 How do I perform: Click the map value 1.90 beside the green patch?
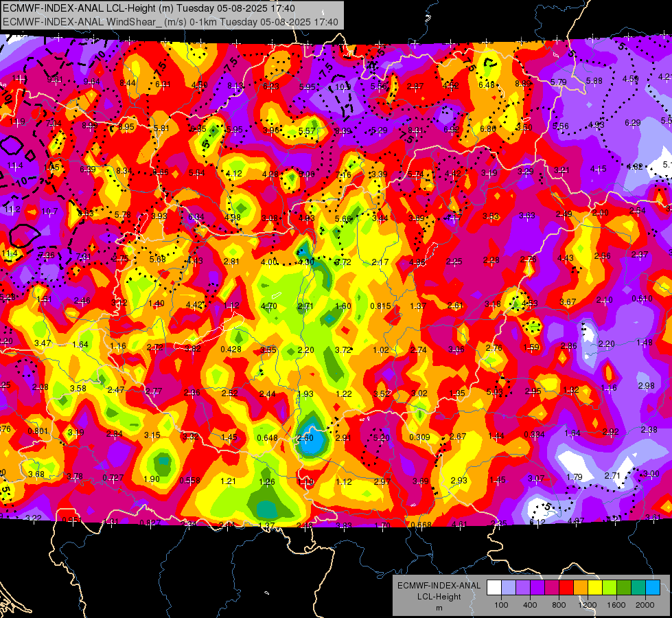click(x=151, y=479)
